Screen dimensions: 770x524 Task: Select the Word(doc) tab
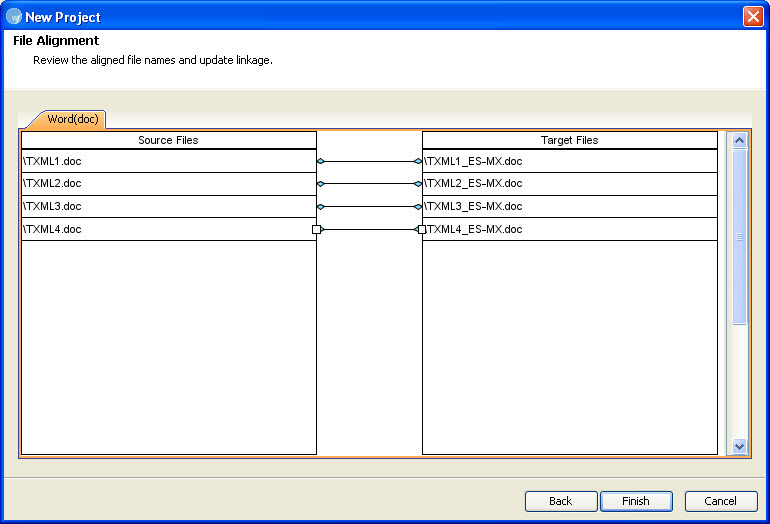(72, 119)
